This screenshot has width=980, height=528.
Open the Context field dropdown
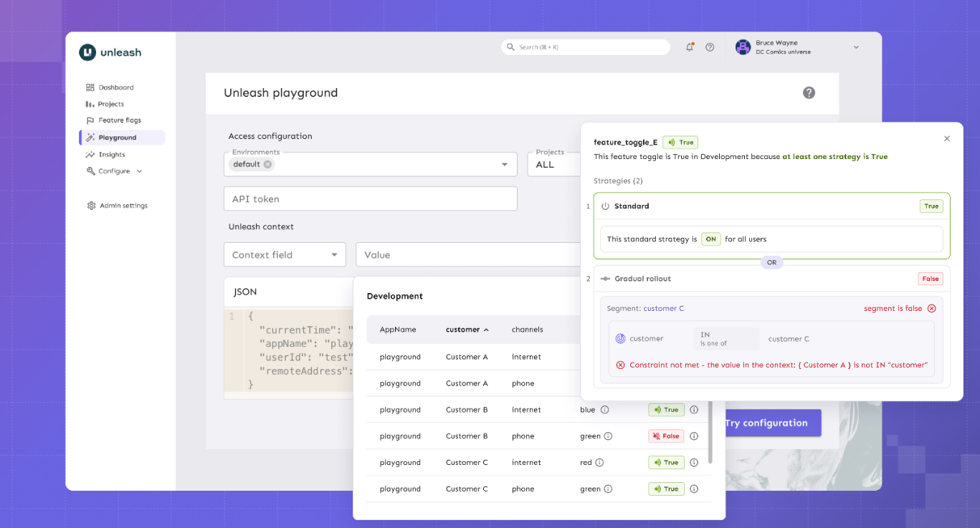(x=285, y=255)
